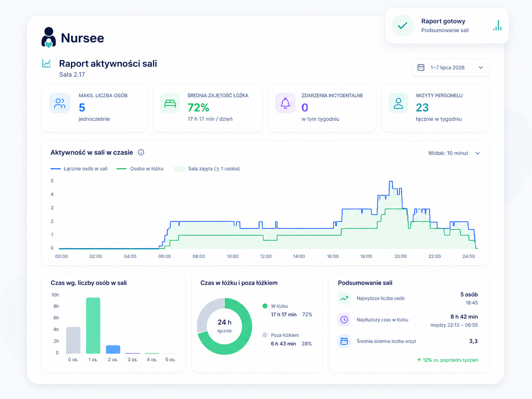The image size is (532, 399).
Task: Expand the Widok: 10 minut dropdown
Action: click(454, 153)
